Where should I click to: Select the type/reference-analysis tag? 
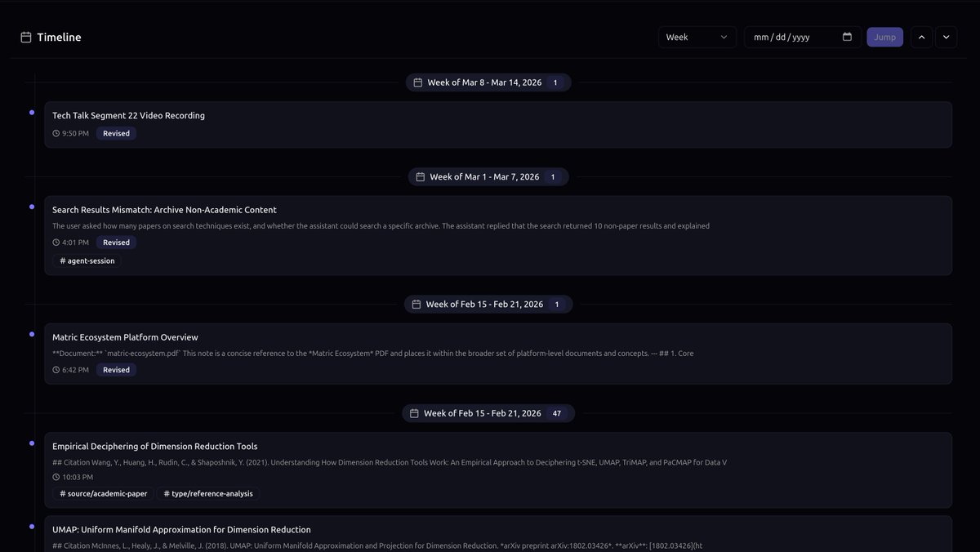coord(208,494)
